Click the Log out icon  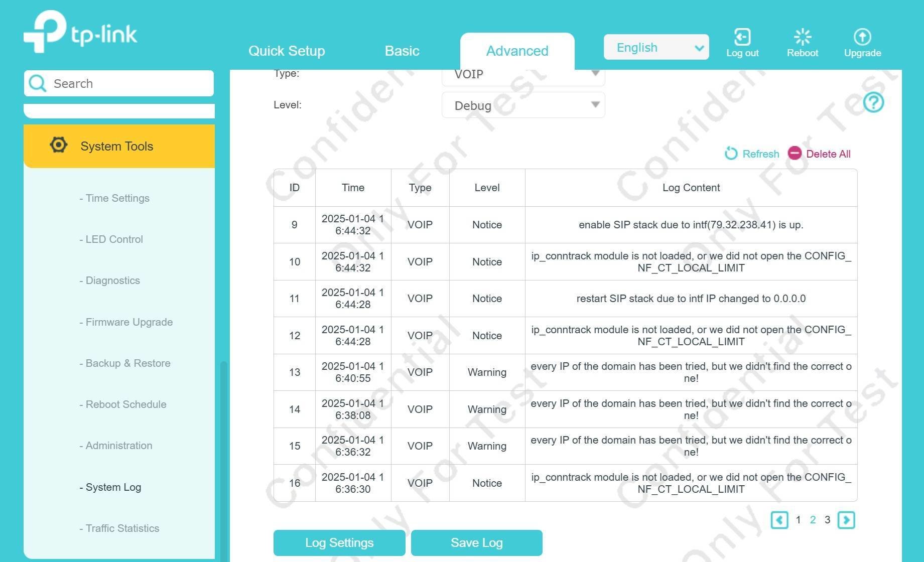(x=742, y=37)
